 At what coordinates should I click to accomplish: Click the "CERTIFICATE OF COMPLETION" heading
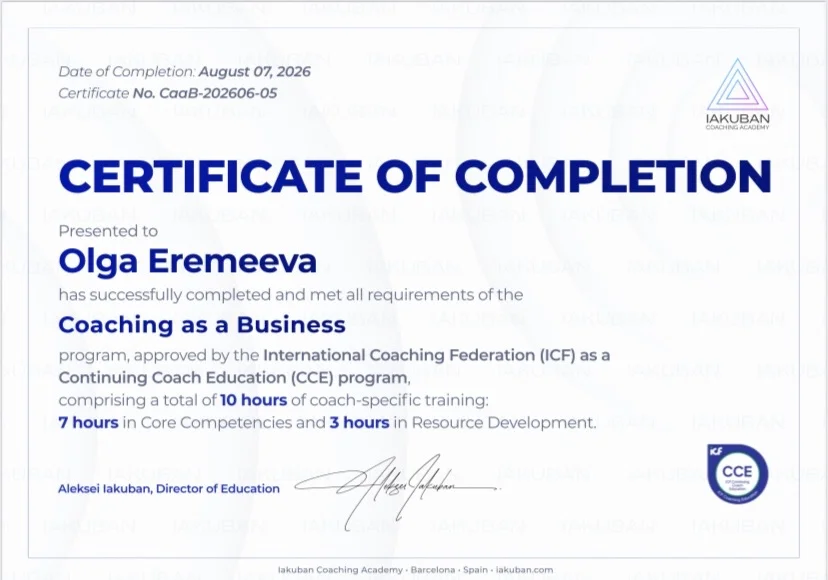[415, 176]
